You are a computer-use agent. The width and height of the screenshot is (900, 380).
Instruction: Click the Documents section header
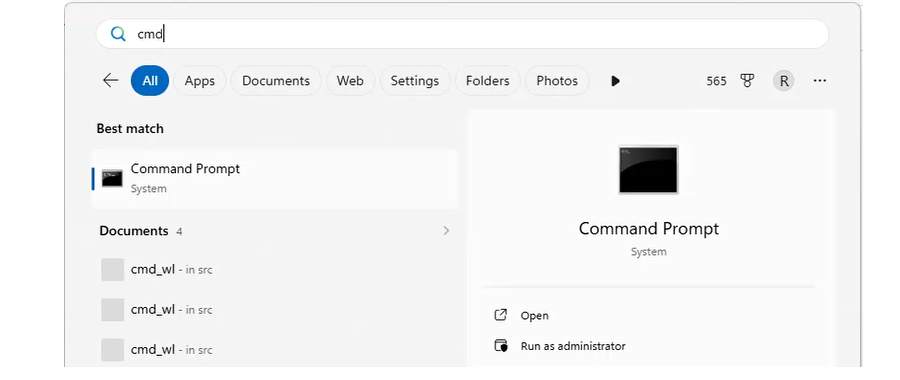click(x=134, y=231)
